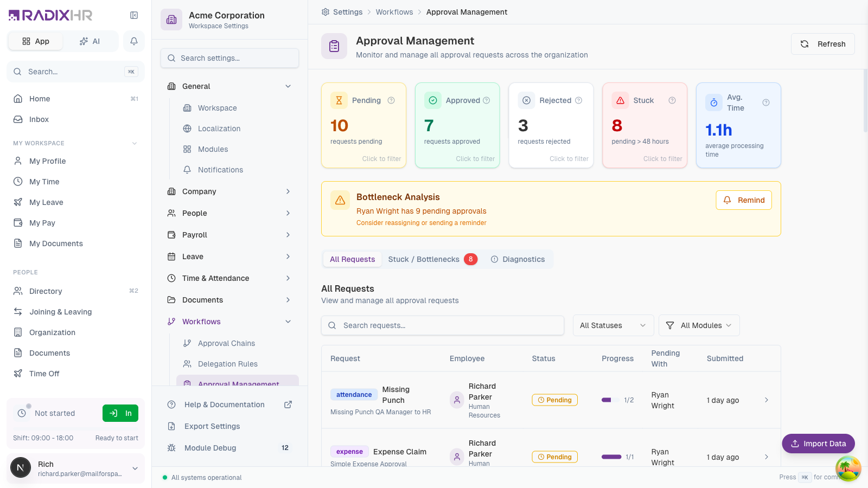
Task: Click the Avg. Time stopwatch icon
Action: [x=714, y=102]
